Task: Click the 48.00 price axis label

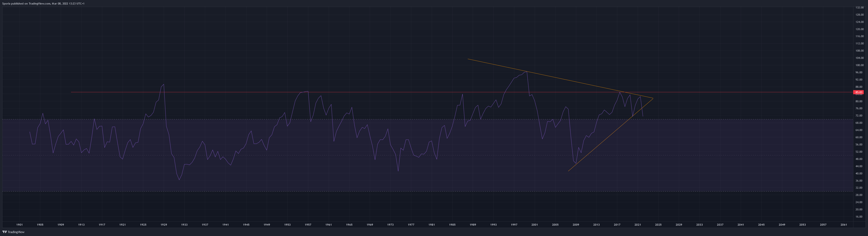Action: [859, 159]
